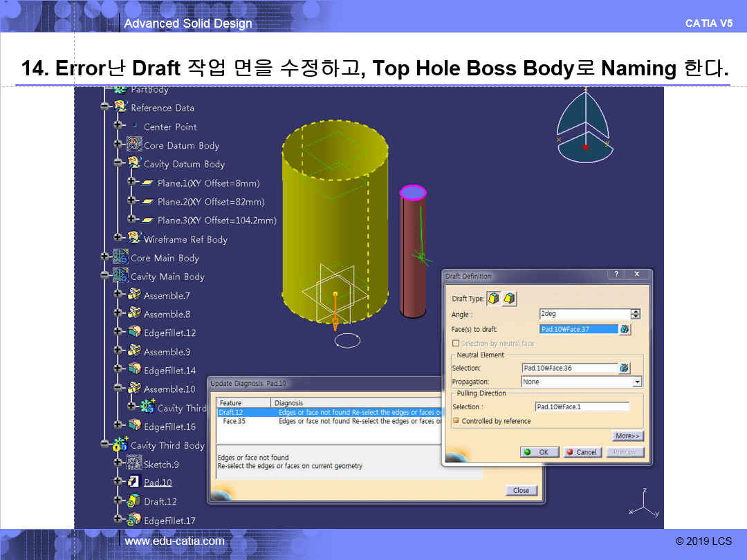Screen dimensions: 747x560
Task: Click the Face(s) to draft selection list icon
Action: (x=625, y=330)
